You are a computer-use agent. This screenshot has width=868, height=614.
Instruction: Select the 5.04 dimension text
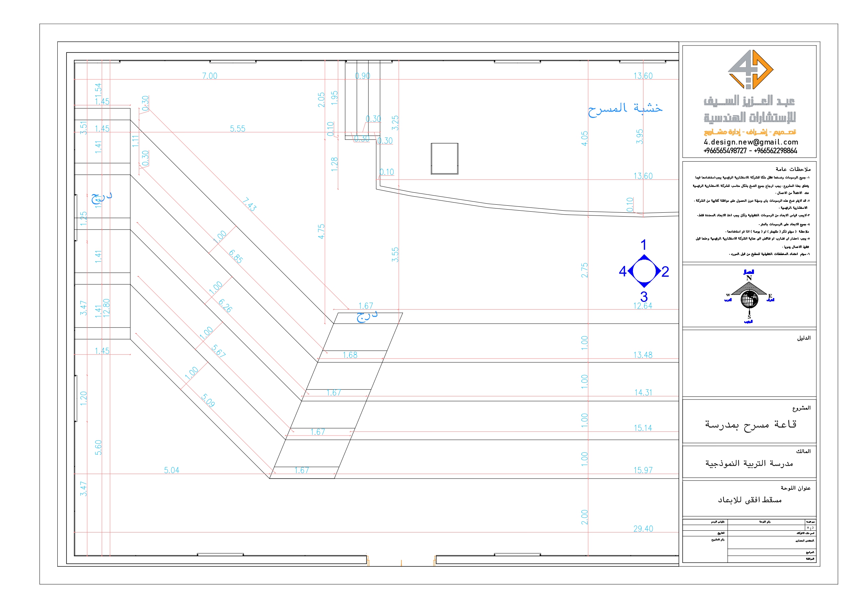pyautogui.click(x=172, y=470)
